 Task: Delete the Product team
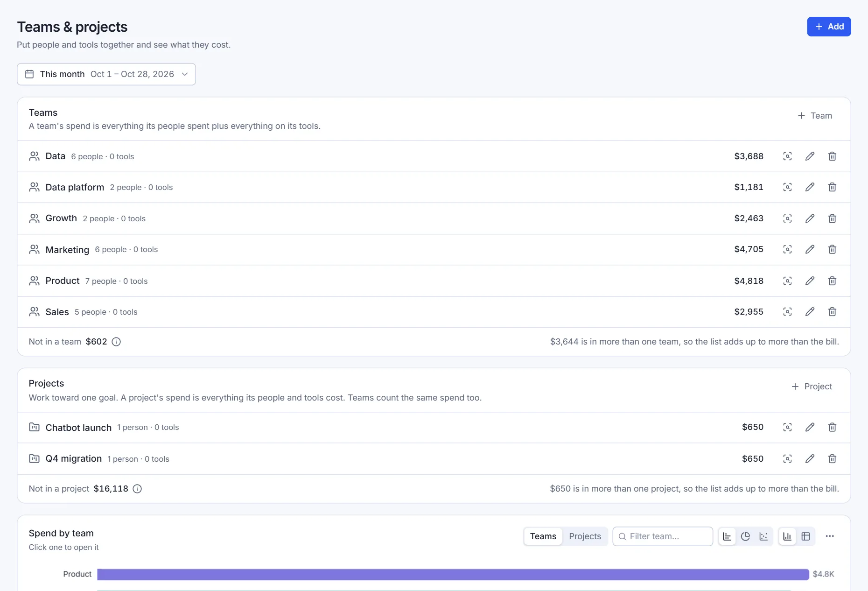(x=832, y=281)
